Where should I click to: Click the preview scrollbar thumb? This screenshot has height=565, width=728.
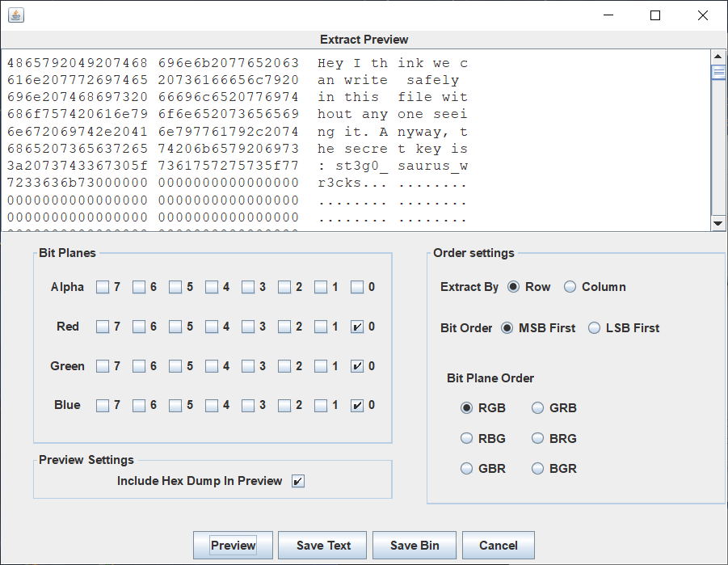[718, 73]
